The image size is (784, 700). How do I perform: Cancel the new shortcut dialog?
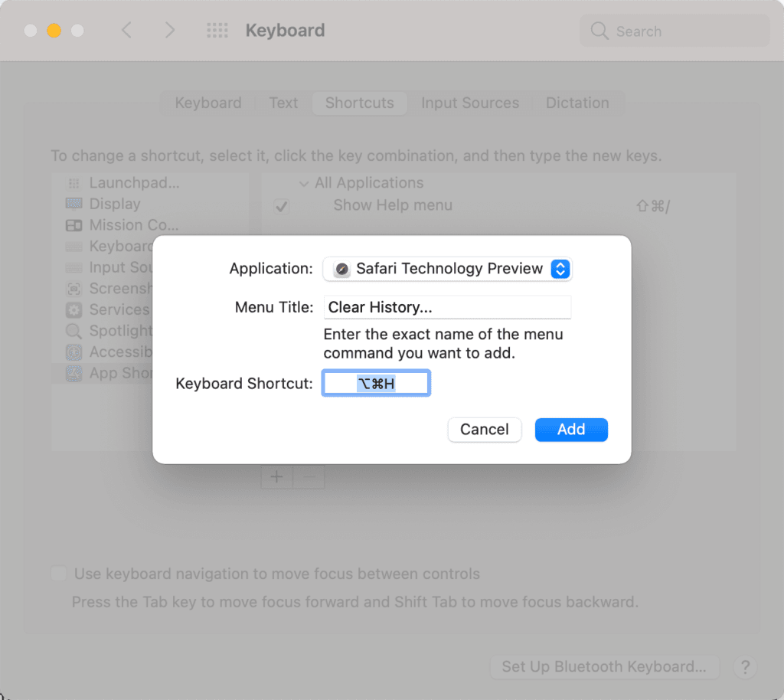click(484, 430)
